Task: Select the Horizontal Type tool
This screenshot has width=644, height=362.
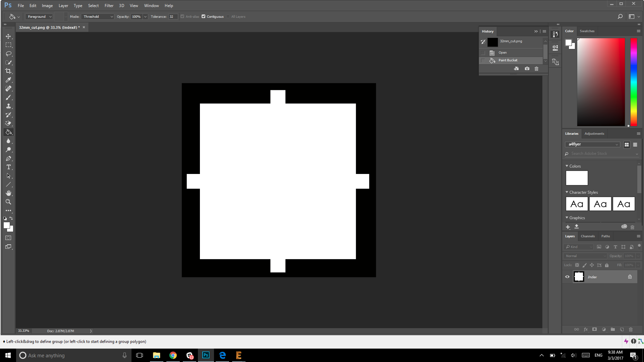Action: coord(8,167)
